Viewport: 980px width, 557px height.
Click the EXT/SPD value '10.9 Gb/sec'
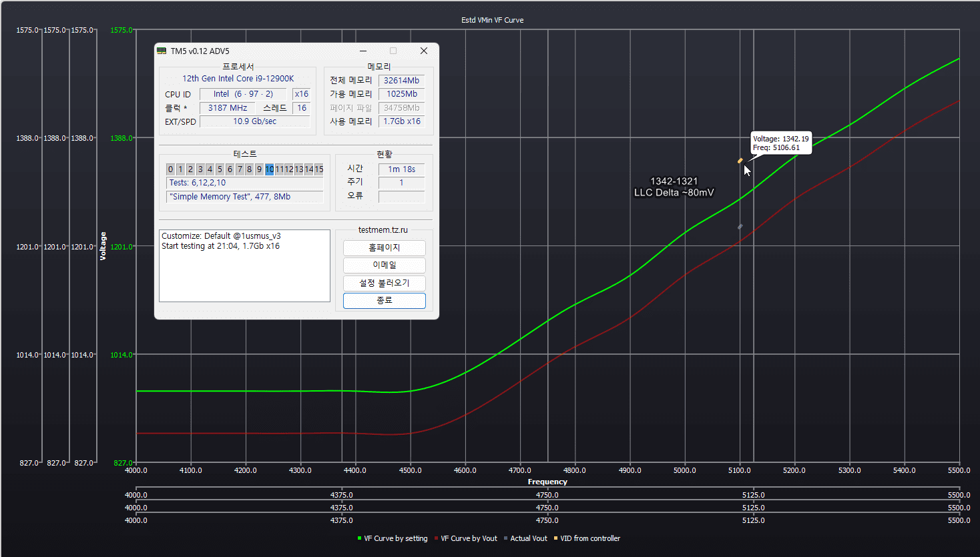tap(254, 121)
